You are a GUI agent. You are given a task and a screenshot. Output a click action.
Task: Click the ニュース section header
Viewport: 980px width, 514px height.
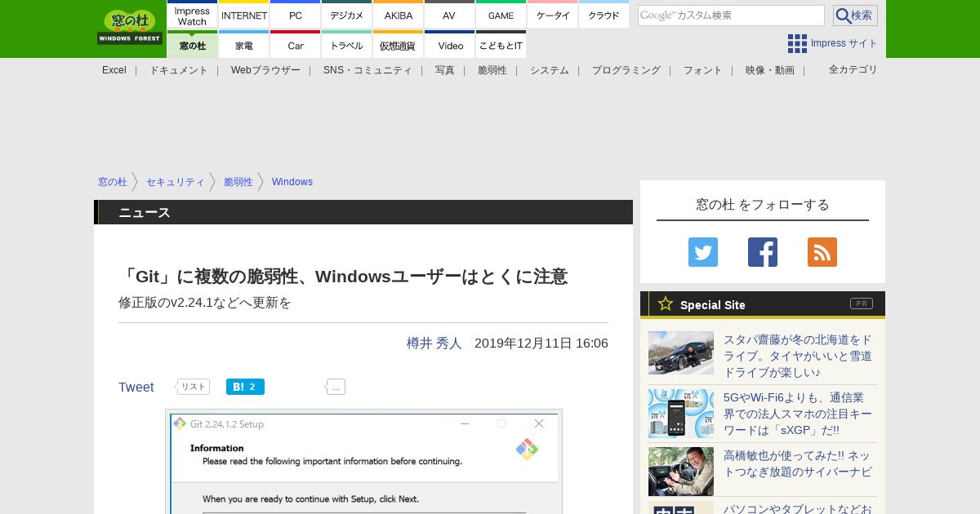[363, 212]
